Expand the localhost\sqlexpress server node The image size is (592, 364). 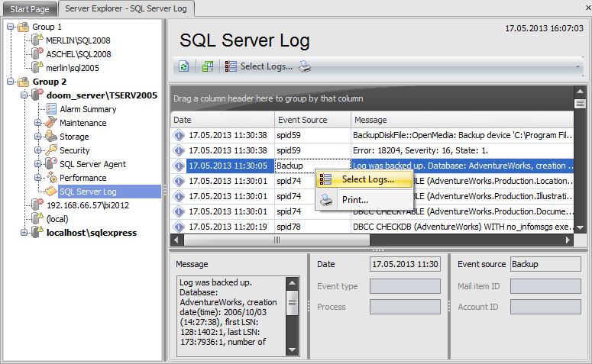tap(24, 233)
